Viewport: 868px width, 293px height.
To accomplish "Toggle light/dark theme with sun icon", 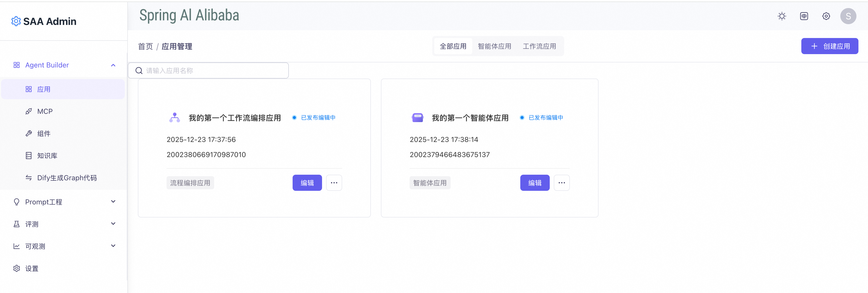I will 782,16.
